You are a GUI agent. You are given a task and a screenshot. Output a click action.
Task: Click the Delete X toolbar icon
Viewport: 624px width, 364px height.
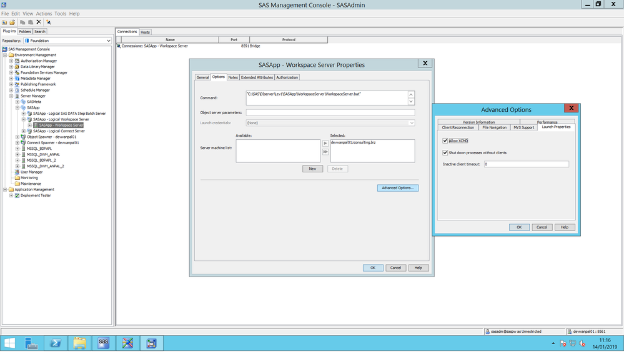(39, 22)
